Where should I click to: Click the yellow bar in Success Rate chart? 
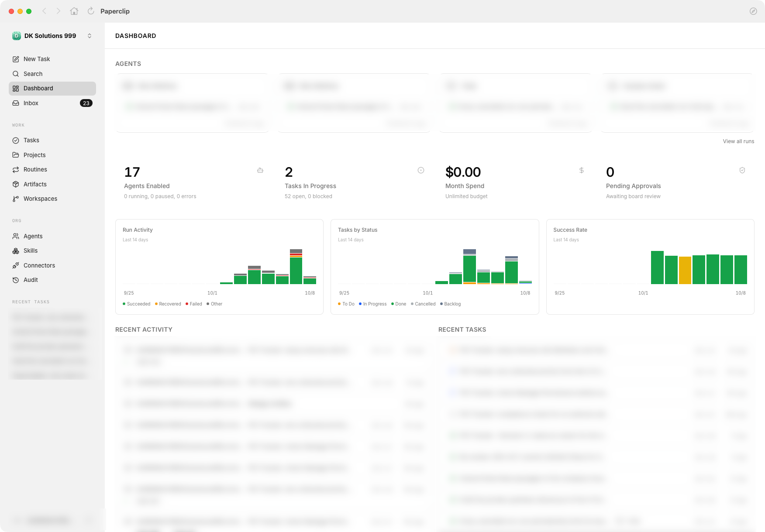click(685, 270)
